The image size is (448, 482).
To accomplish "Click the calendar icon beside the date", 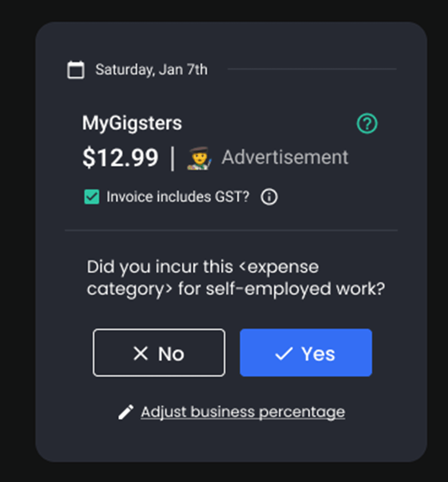I will tap(76, 69).
